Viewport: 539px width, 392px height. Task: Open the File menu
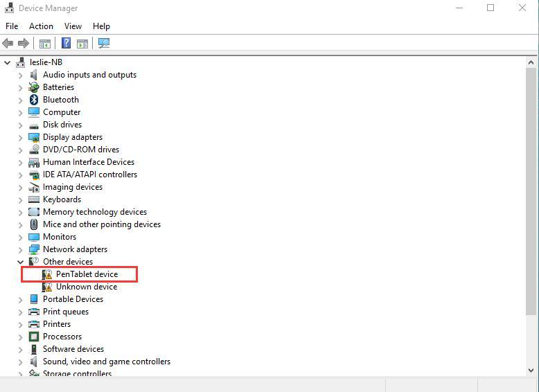(x=12, y=26)
